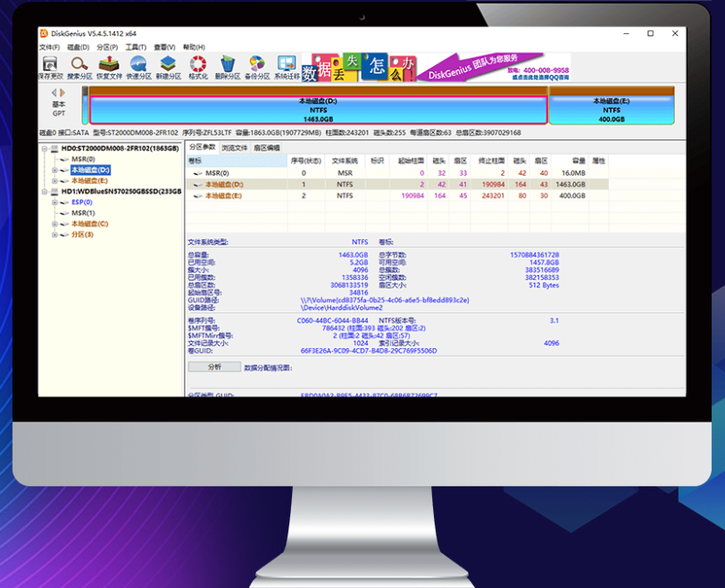Go to previous disk with left arrow
This screenshot has width=725, height=588.
click(54, 93)
